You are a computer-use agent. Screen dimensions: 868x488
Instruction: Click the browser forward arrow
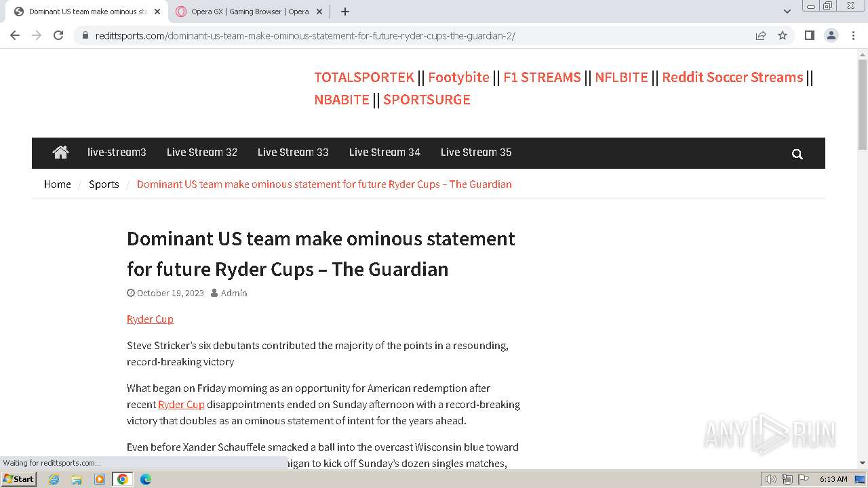37,35
